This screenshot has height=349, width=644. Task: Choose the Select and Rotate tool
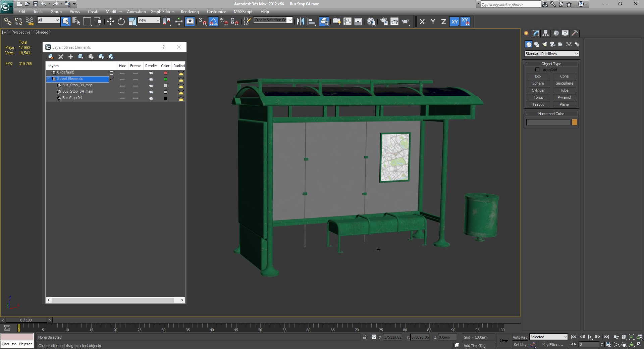coord(121,21)
